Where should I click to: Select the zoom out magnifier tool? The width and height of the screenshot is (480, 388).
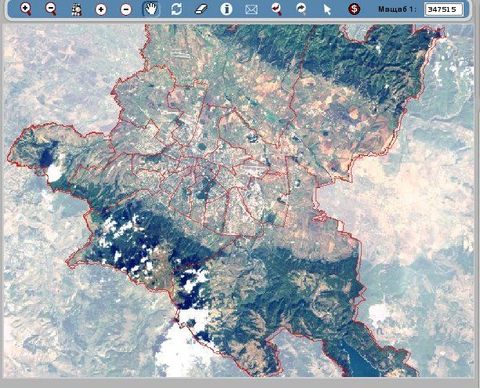[x=51, y=9]
